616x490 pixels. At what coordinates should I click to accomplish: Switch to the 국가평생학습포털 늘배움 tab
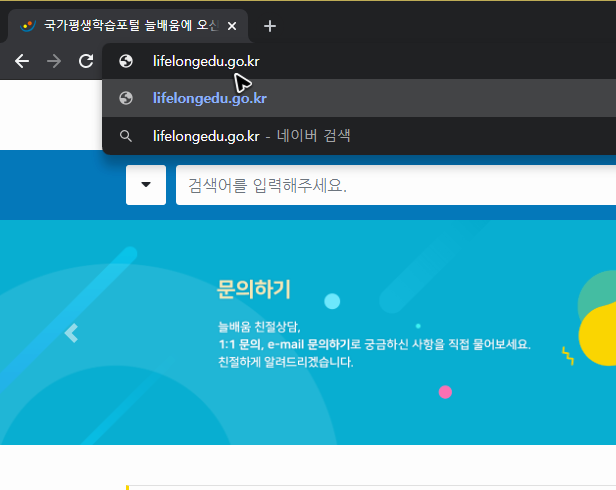tap(128, 26)
